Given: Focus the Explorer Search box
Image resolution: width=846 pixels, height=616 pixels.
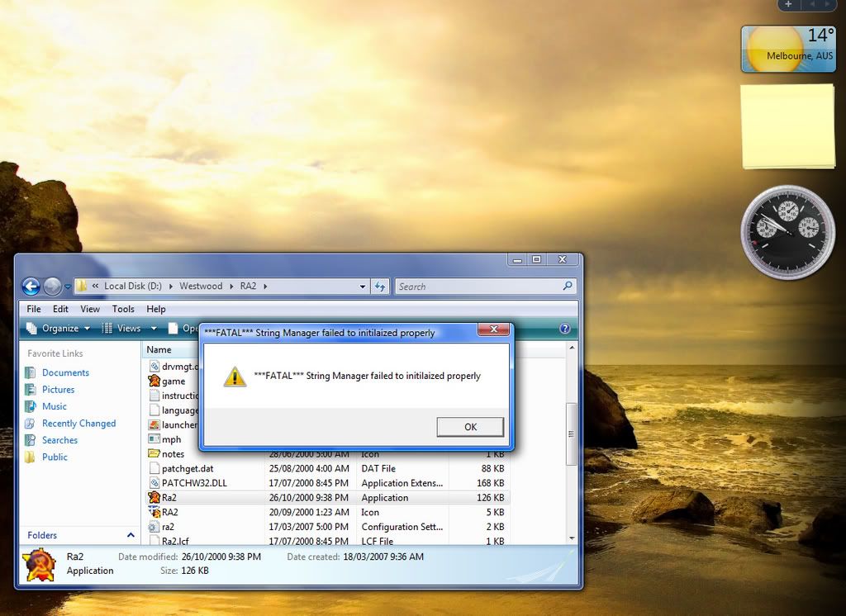Looking at the screenshot, I should pos(486,287).
